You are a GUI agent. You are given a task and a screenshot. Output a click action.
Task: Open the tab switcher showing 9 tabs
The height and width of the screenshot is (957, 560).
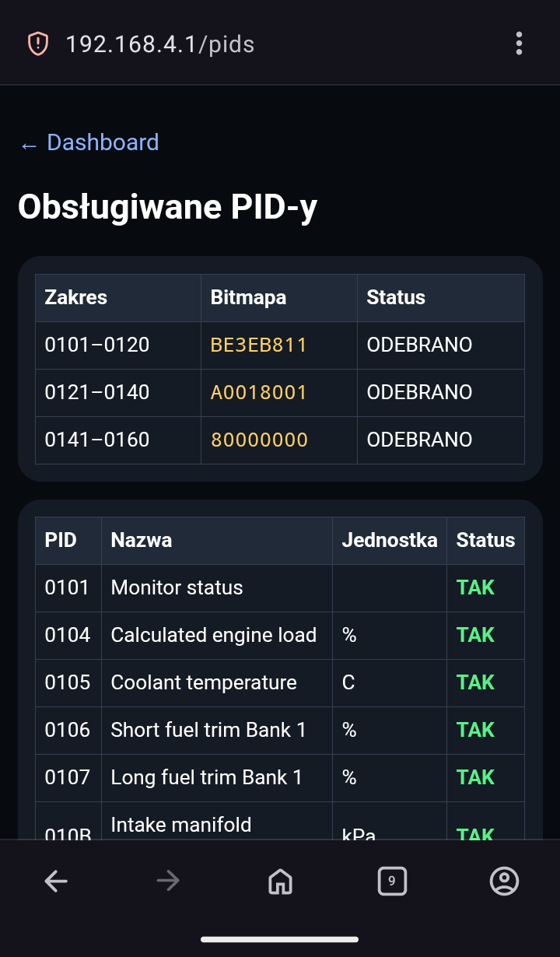click(x=392, y=881)
